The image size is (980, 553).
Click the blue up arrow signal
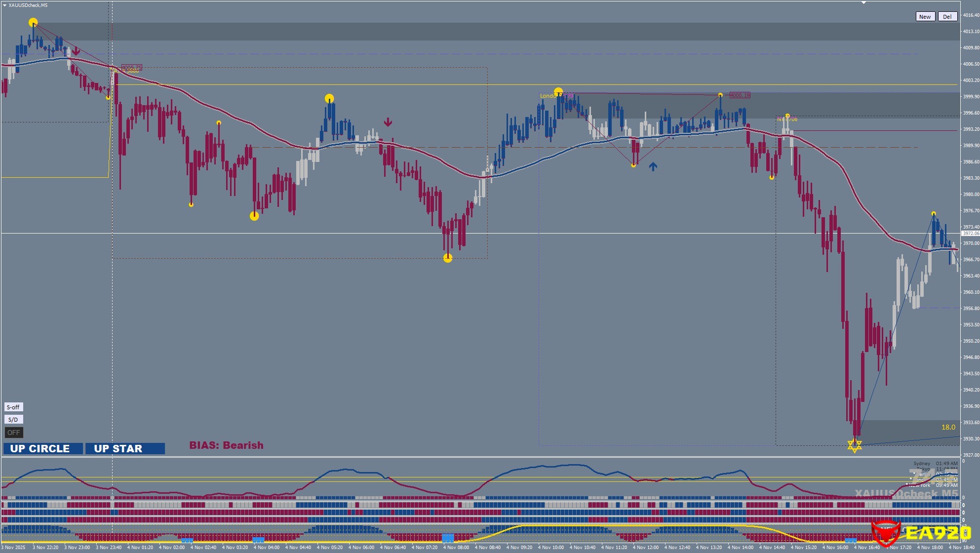tap(653, 167)
